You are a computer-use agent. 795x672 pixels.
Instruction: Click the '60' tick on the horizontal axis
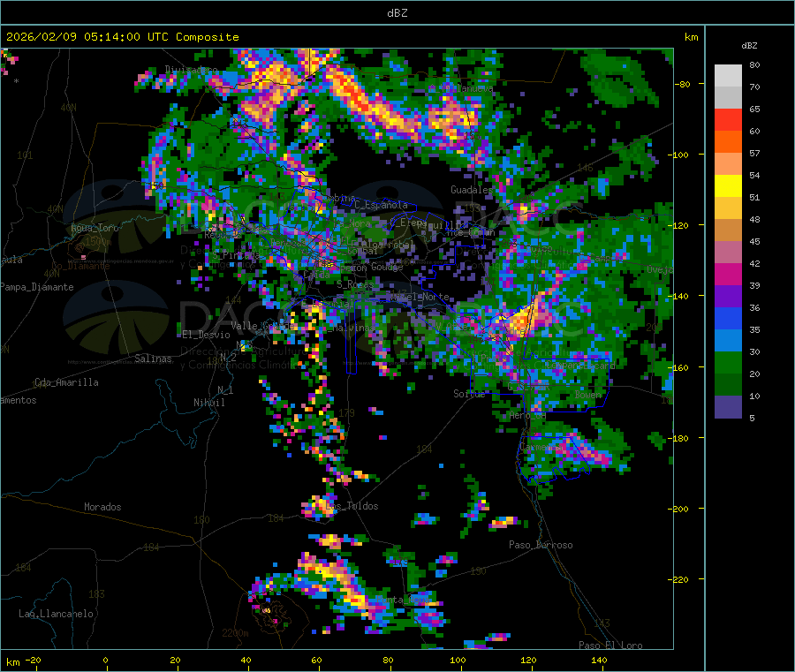pos(316,660)
